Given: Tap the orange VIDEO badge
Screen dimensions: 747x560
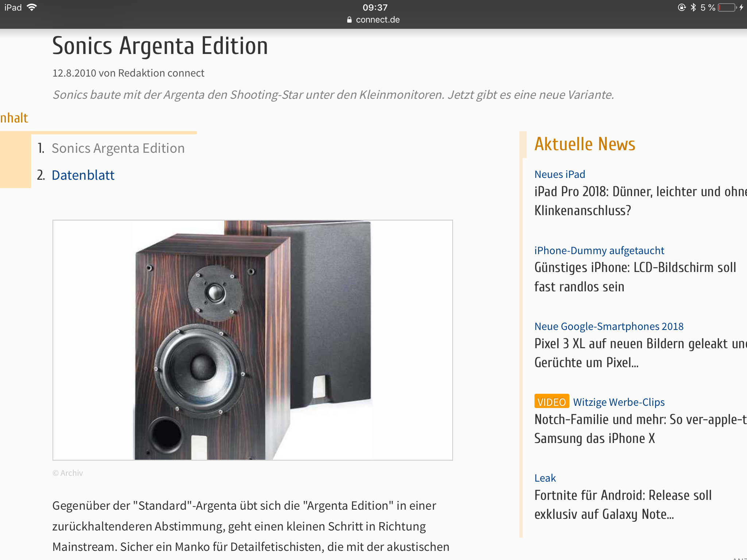Looking at the screenshot, I should click(551, 401).
